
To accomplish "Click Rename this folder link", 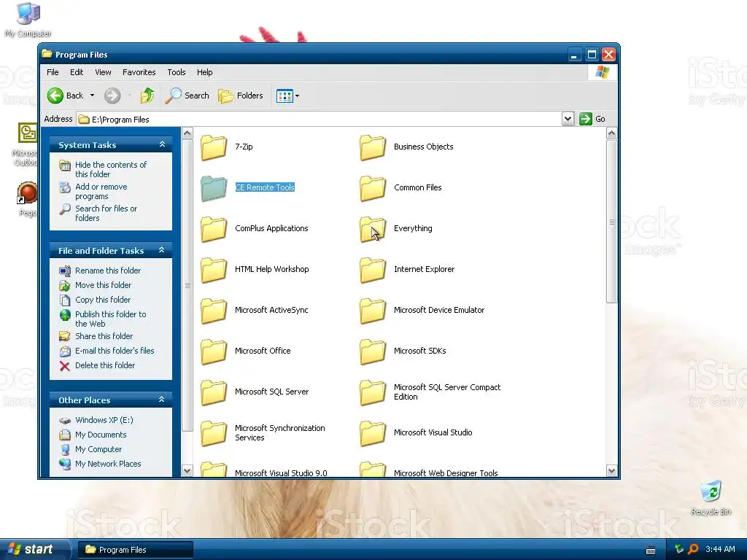I will point(108,271).
